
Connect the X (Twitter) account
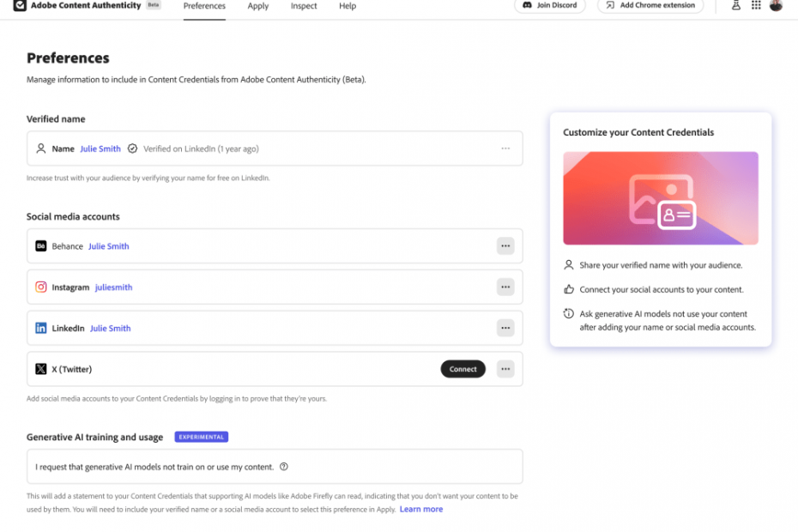(x=462, y=369)
